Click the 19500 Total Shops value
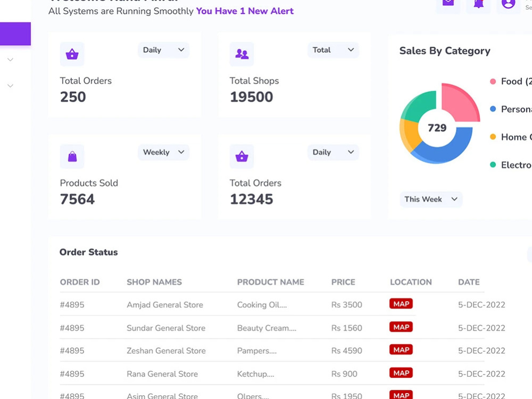 click(252, 97)
